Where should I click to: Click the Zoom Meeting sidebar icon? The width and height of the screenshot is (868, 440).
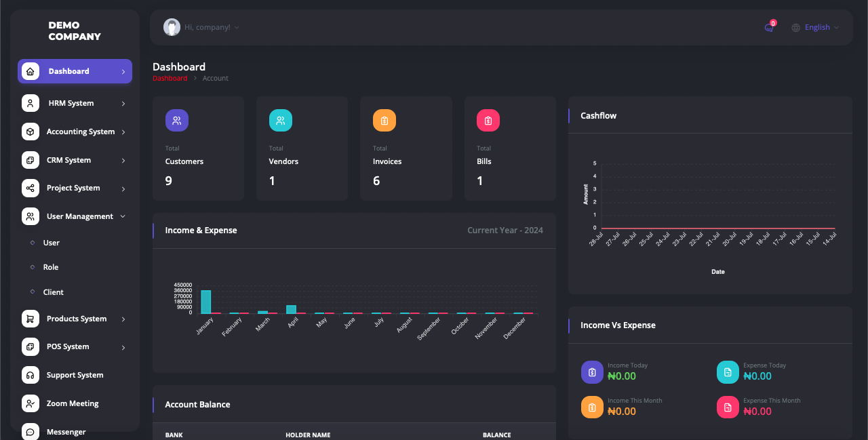pos(30,403)
